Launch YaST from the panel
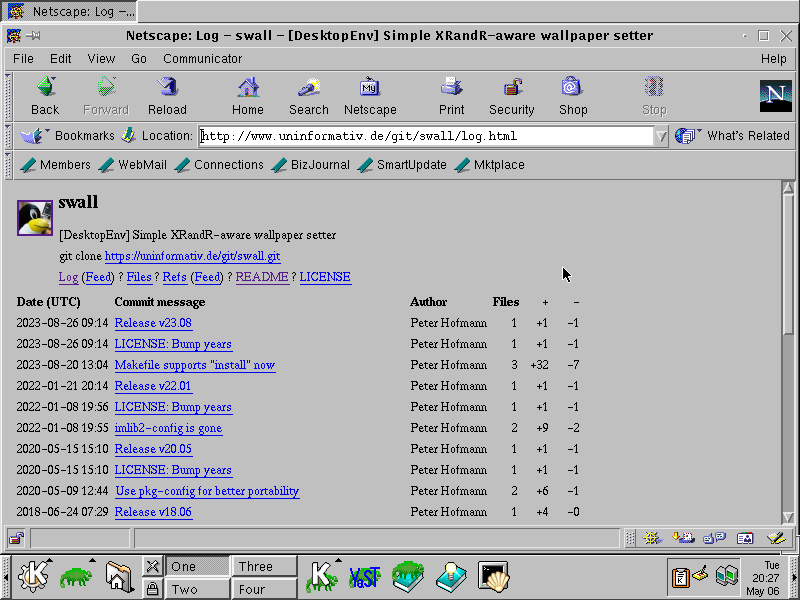 pos(365,577)
